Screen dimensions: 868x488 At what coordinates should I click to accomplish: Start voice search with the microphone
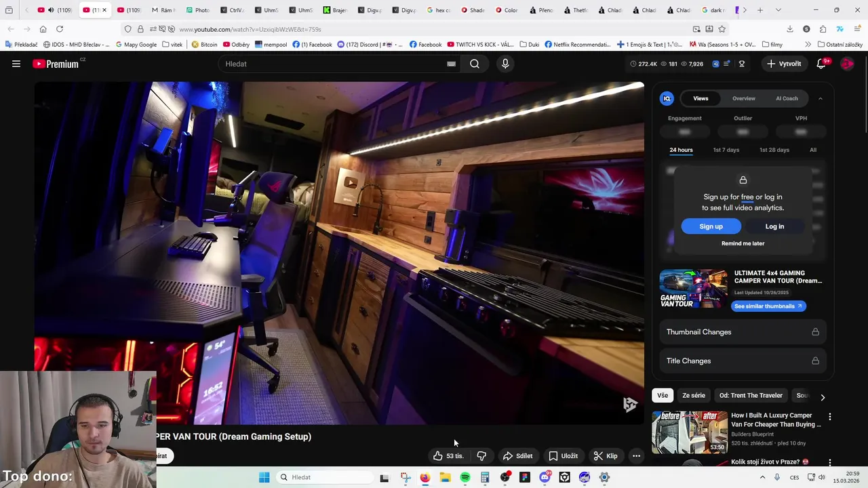click(x=505, y=64)
